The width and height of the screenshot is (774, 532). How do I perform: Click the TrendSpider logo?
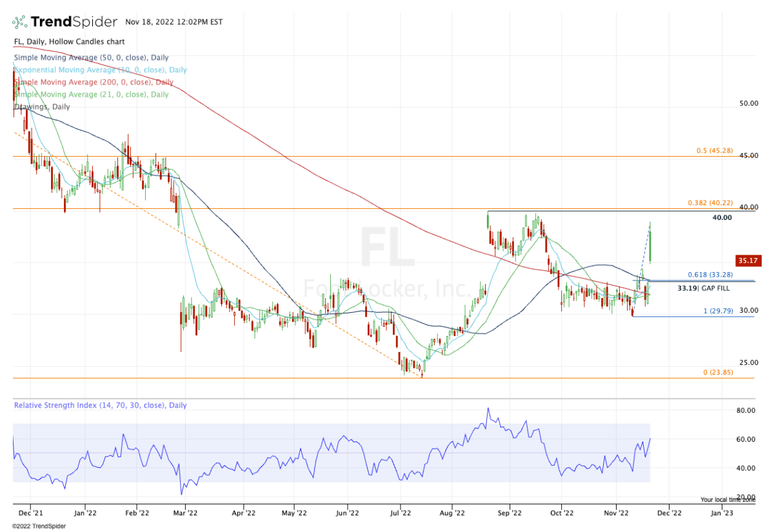[x=64, y=22]
